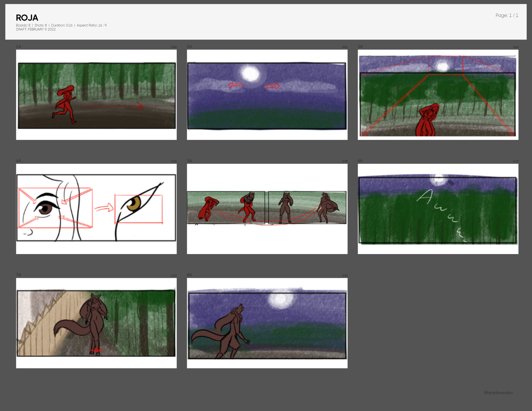532x411 pixels.
Task: Select the board label 1A
Action: point(18,47)
